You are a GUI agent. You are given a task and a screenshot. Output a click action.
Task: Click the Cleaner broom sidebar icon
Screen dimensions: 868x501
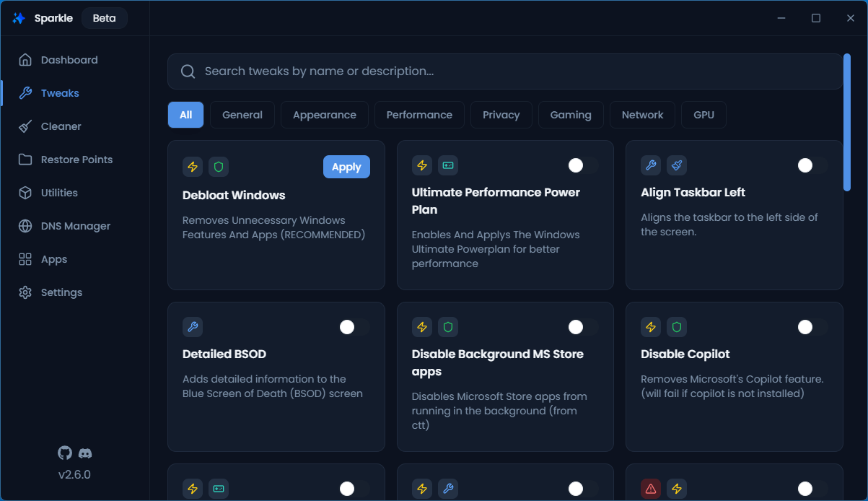coord(25,126)
